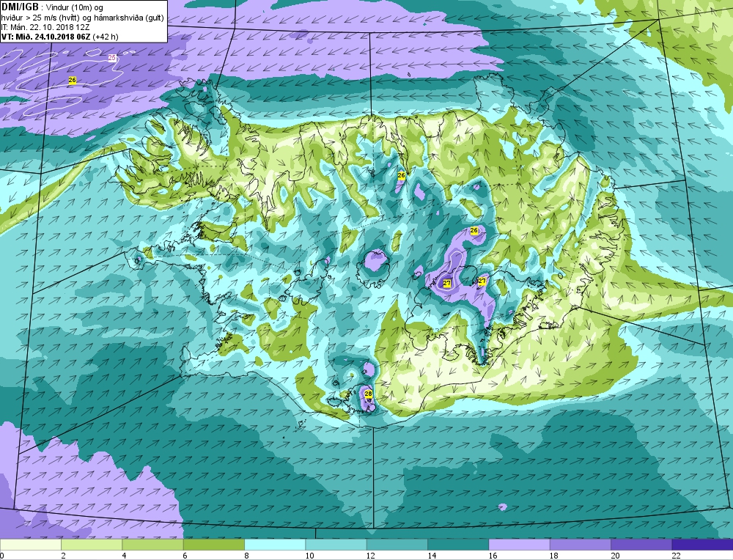The image size is (733, 560).
Task: Pick the 16–18 m/s lavender legend swatch
Action: click(519, 545)
